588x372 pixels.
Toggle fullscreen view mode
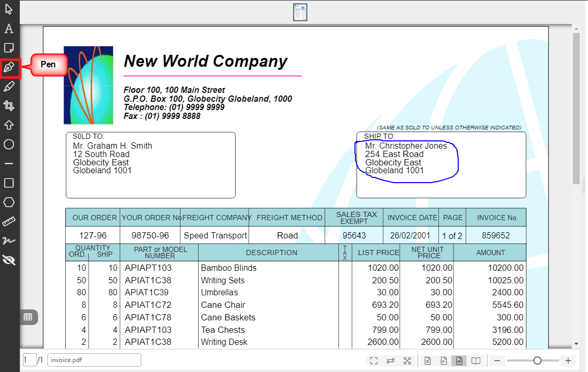[374, 361]
